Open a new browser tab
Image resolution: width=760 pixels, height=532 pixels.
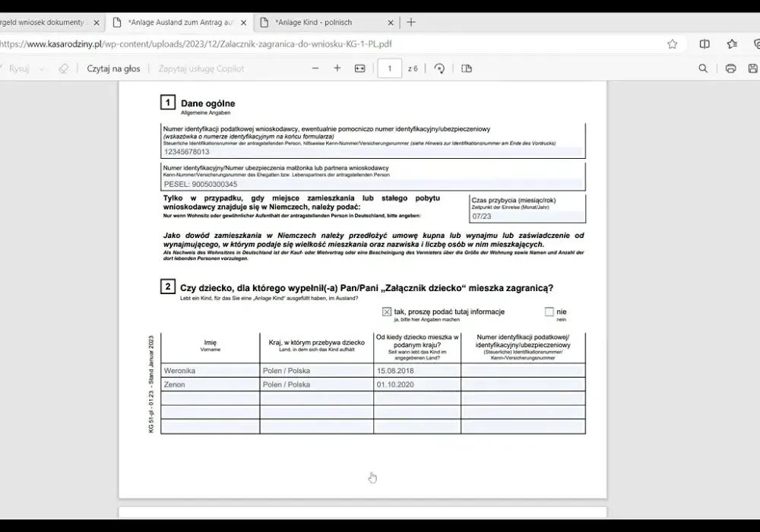tap(410, 22)
